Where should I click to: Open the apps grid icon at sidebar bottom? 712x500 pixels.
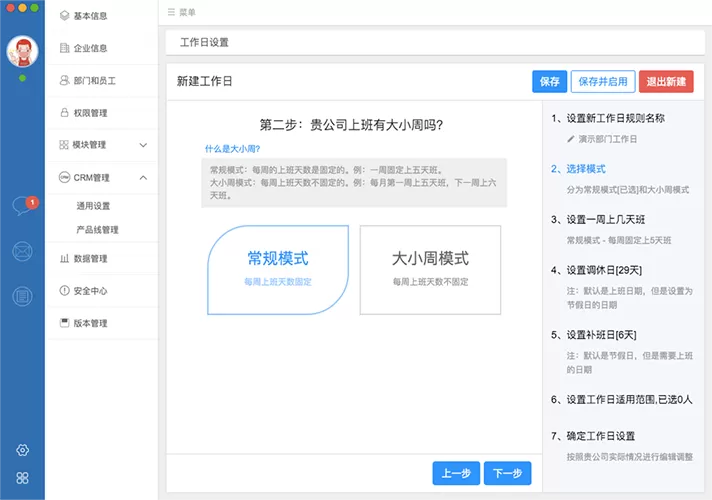[x=22, y=478]
